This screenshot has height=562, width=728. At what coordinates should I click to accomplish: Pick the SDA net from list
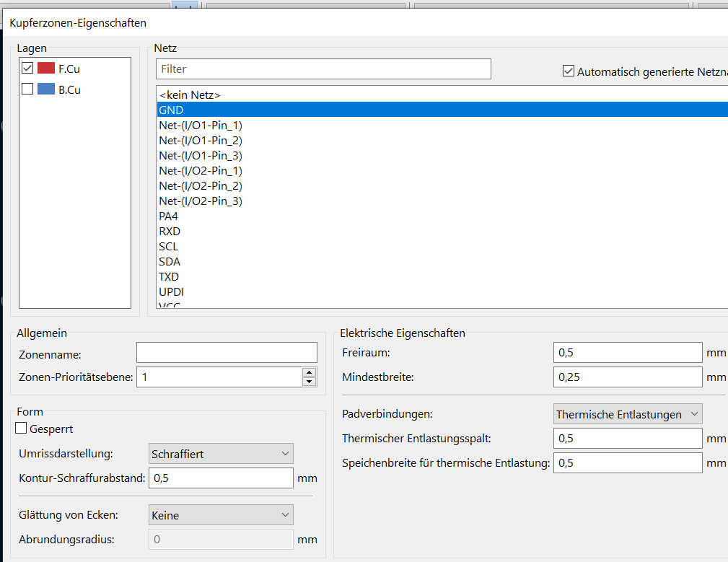tap(170, 261)
